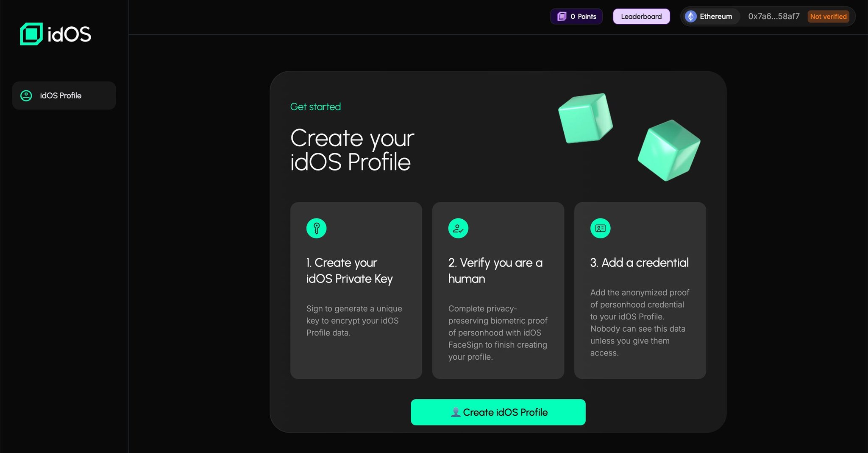Screen dimensions: 868x453
Task: Click the ID credential card icon on step three
Action: pyautogui.click(x=600, y=228)
